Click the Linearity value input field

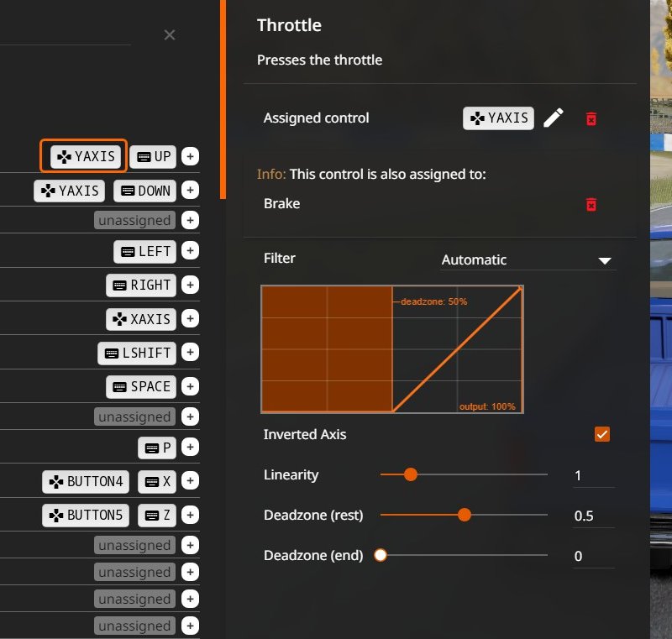(x=593, y=475)
